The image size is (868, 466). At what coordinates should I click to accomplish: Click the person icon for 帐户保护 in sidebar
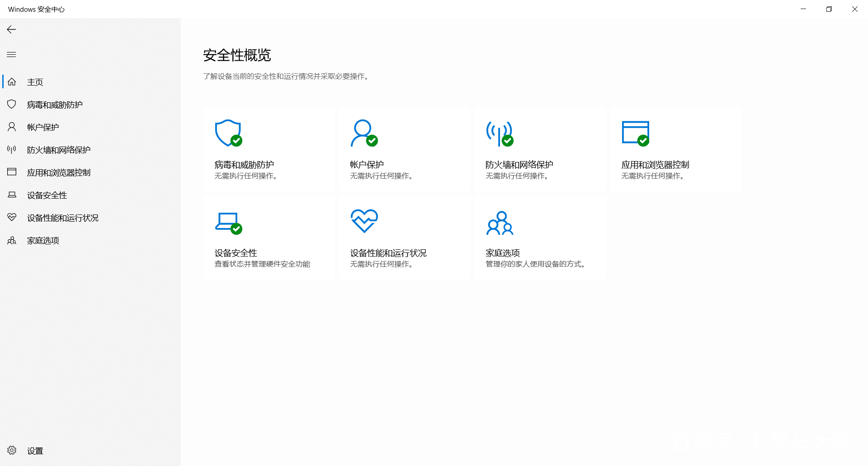tap(12, 127)
